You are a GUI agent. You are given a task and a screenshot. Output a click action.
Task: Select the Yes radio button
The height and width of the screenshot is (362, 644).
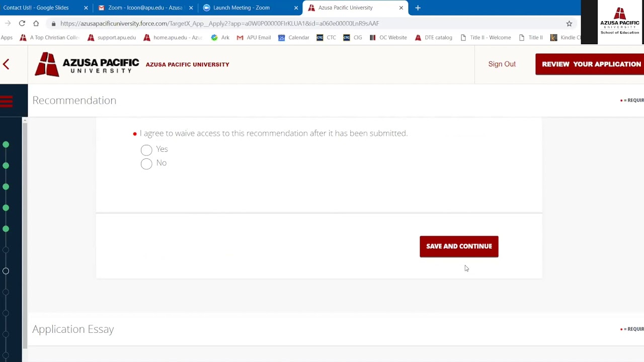(146, 150)
